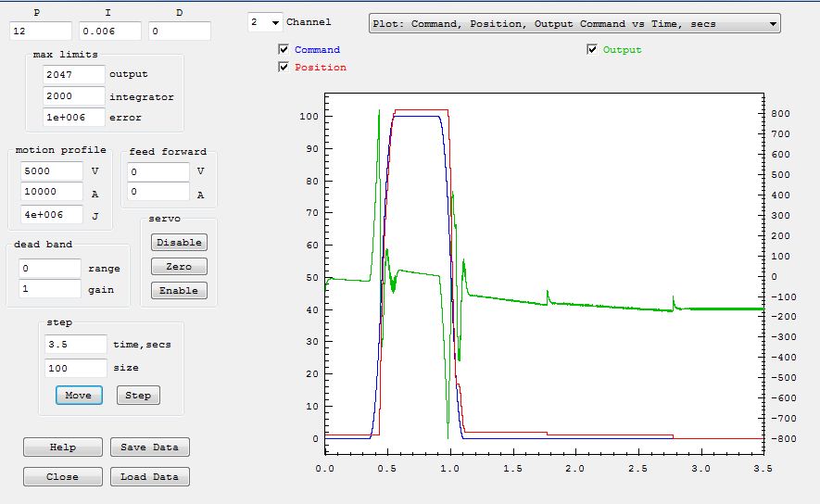Click the Load Data button
The width and height of the screenshot is (820, 504).
point(149,476)
